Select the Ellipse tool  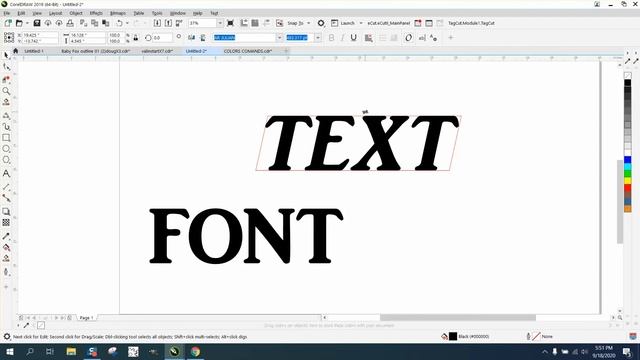[x=6, y=149]
